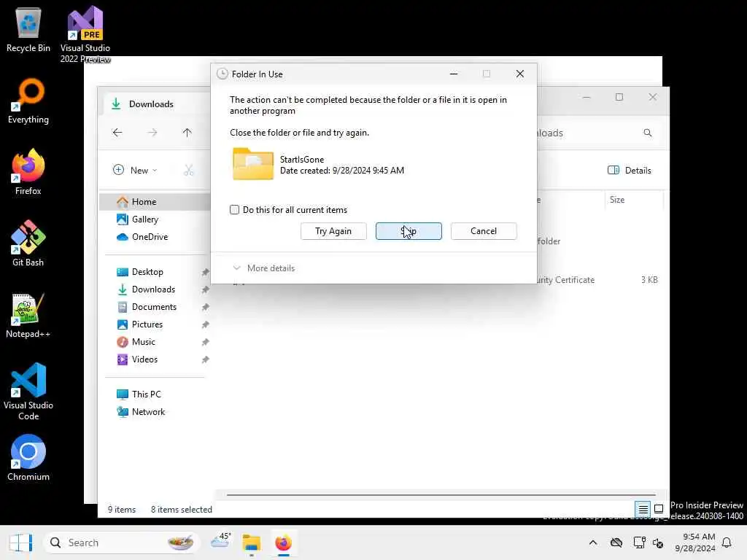Image resolution: width=747 pixels, height=560 pixels.
Task: Open Git Bash desktop shortcut
Action: point(28,244)
